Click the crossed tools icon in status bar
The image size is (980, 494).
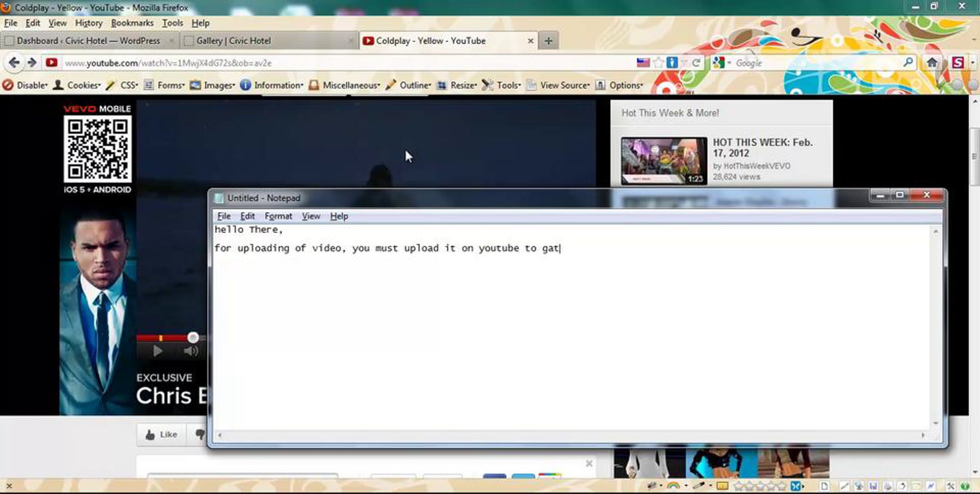coord(951,486)
